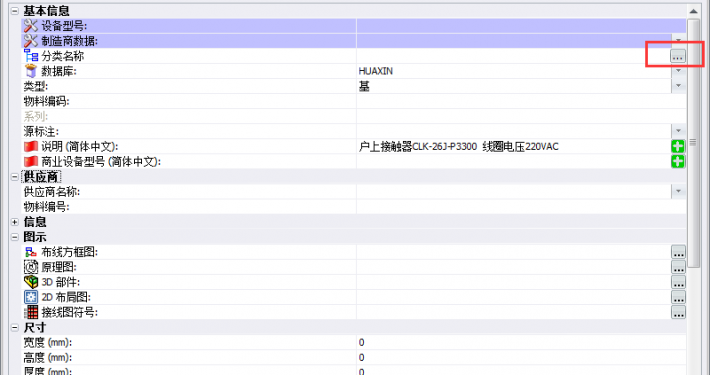
Task: Open the 供应商名称 dropdown
Action: point(678,192)
